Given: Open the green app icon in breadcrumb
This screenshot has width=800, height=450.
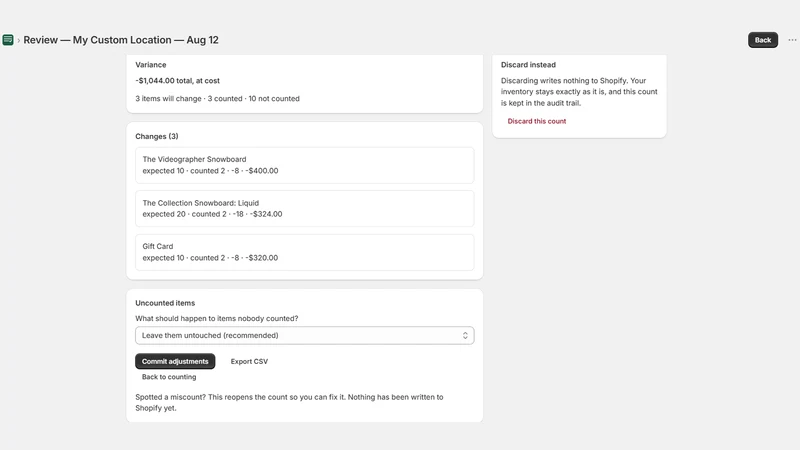Looking at the screenshot, I should [x=8, y=40].
